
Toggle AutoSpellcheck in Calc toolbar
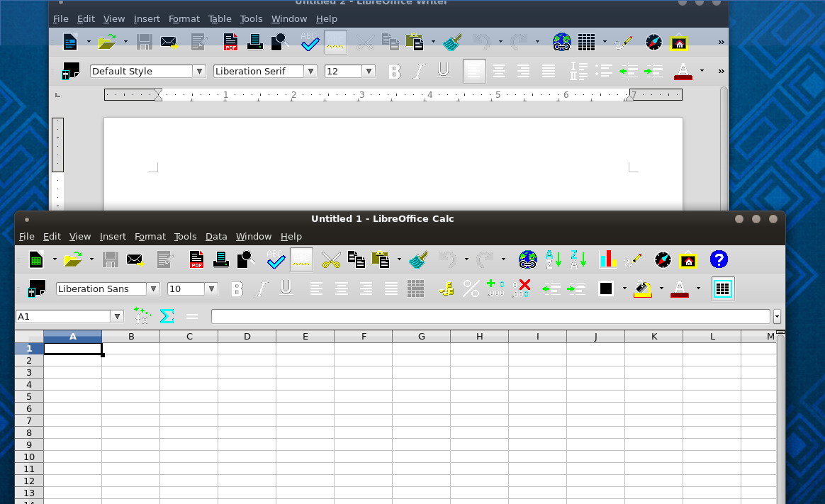pos(301,259)
